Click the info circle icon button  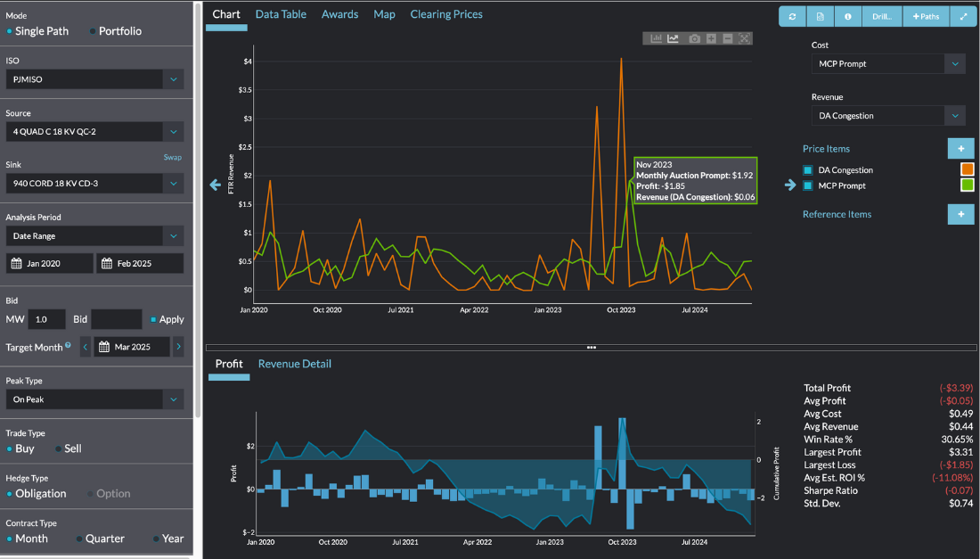[x=847, y=16]
